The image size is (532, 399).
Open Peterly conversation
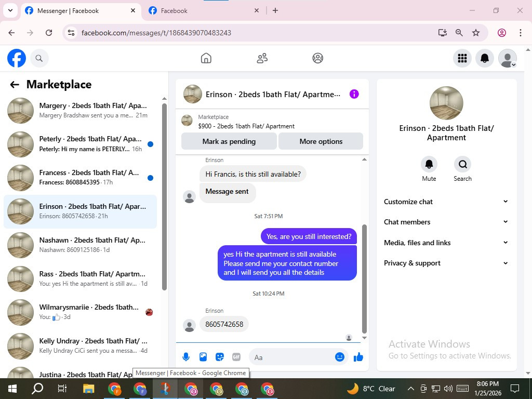coord(80,144)
